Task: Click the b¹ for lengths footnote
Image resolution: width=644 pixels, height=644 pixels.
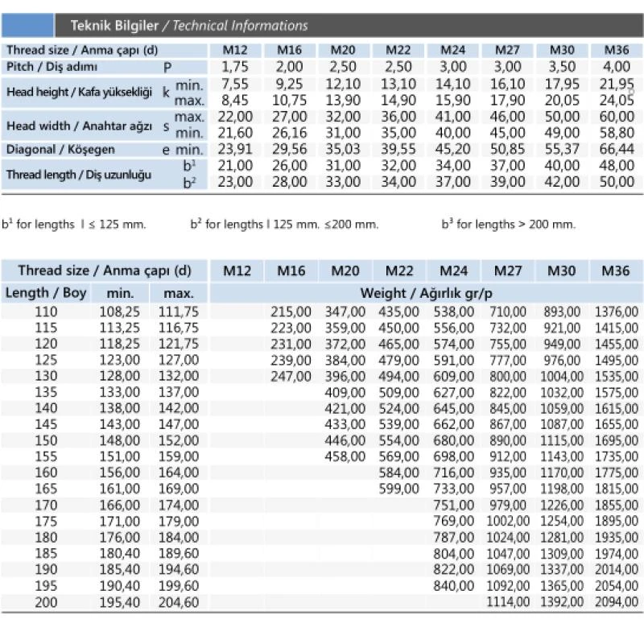Action: pos(74,225)
